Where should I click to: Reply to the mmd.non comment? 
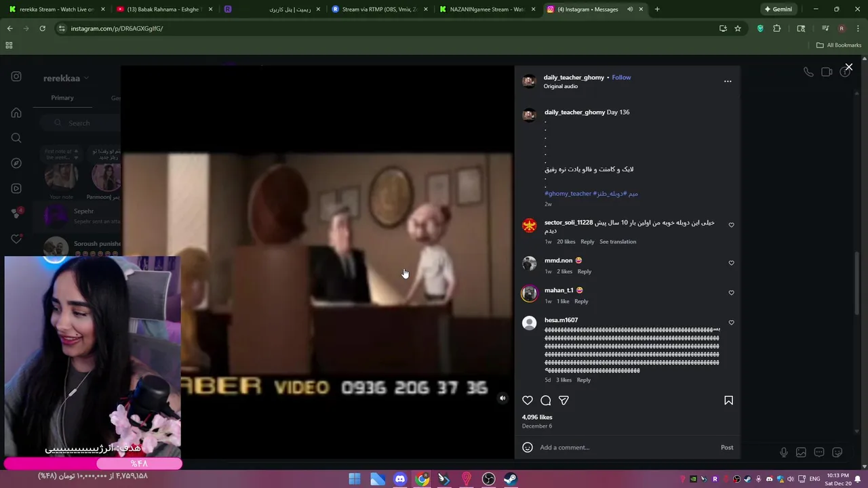(x=584, y=271)
